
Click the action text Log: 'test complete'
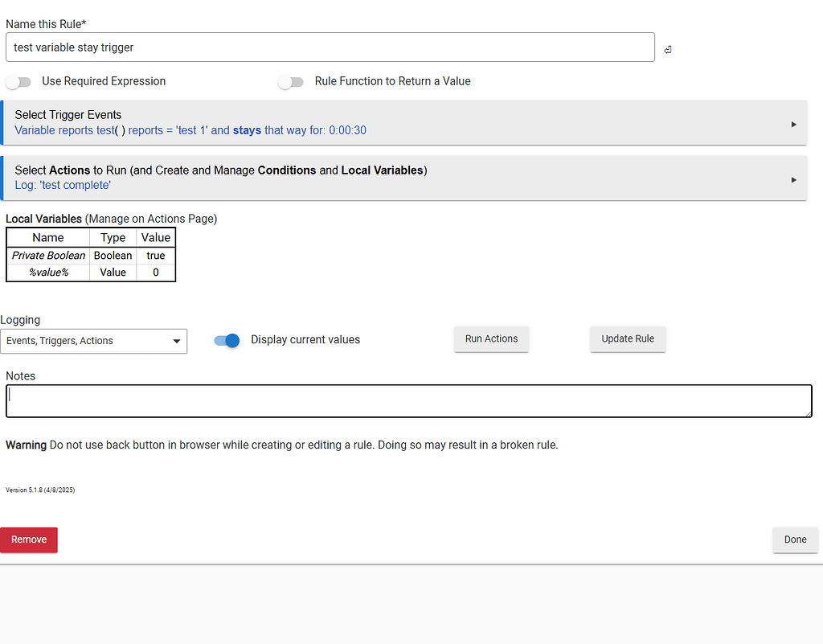coord(63,185)
